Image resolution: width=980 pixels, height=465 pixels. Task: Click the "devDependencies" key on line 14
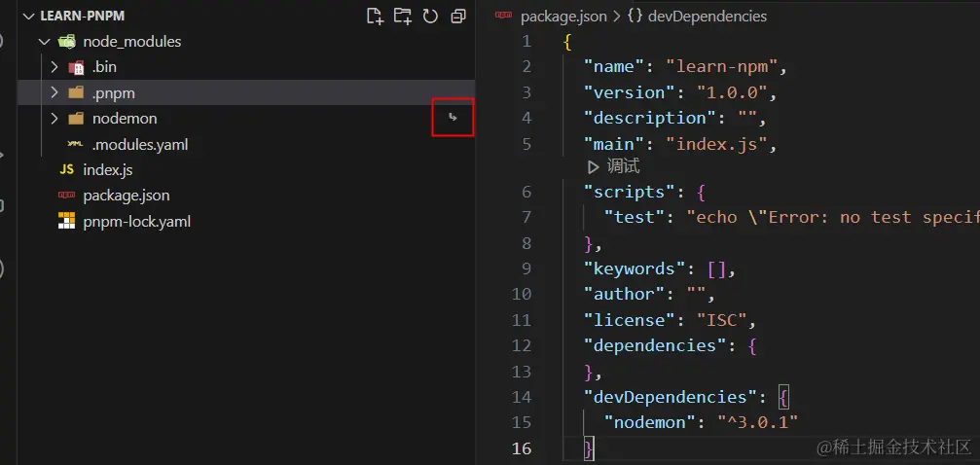(671, 397)
